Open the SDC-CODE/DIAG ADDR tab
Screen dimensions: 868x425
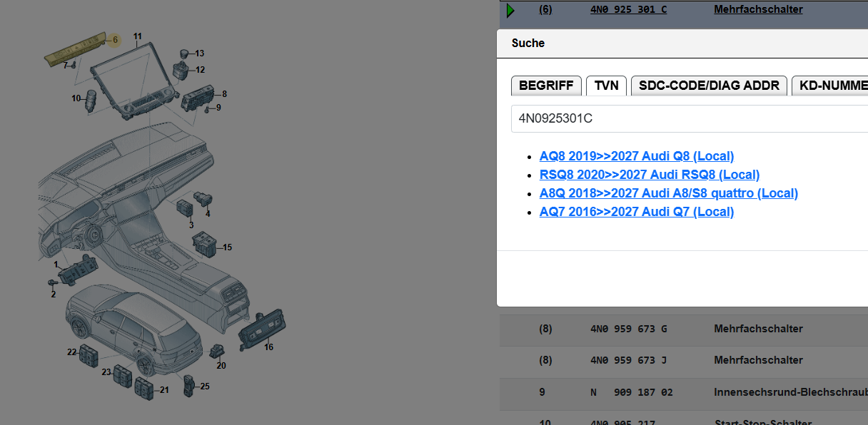click(x=709, y=86)
